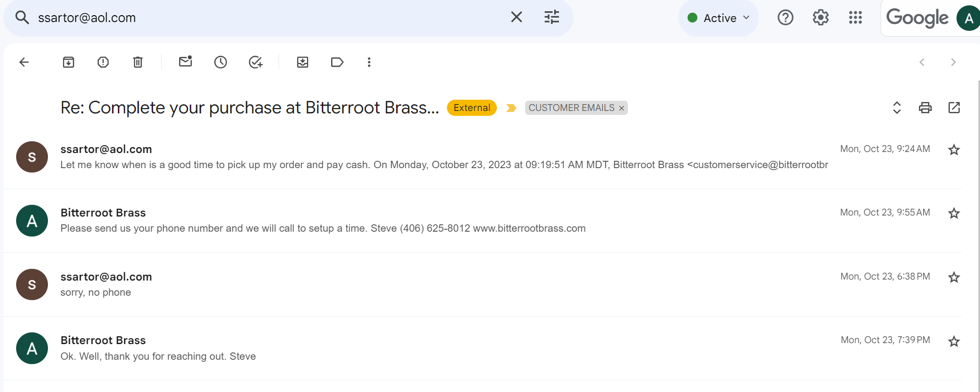The image size is (980, 392).
Task: Click Bitterroot Brass avatar on 7:39 PM message
Action: point(32,348)
